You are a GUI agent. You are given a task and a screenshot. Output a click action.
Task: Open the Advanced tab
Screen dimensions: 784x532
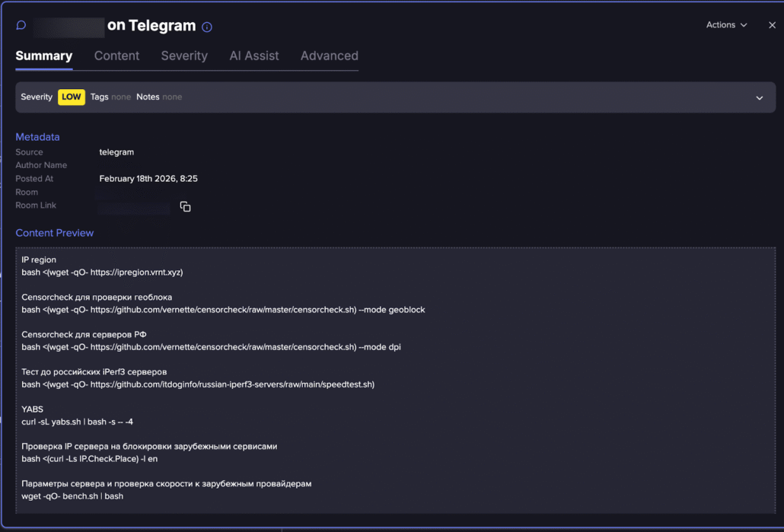tap(329, 56)
